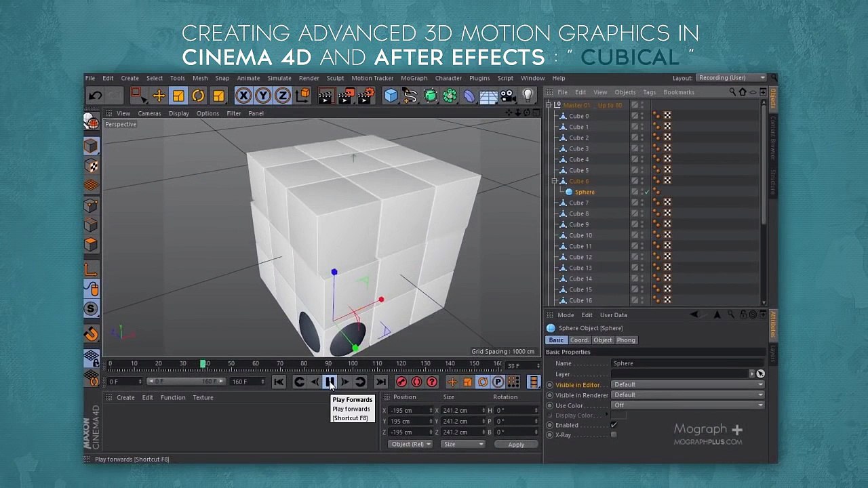Open the Floor environment objects palette
The image size is (868, 488).
[489, 96]
